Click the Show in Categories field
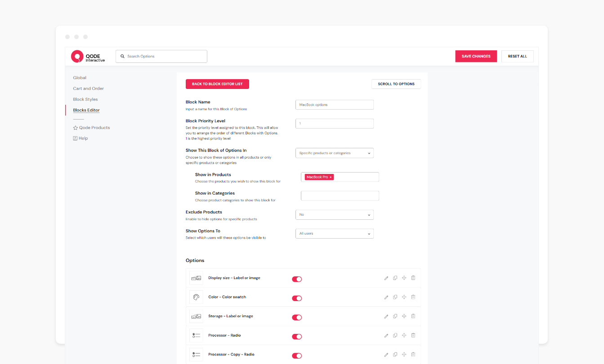 pyautogui.click(x=340, y=196)
